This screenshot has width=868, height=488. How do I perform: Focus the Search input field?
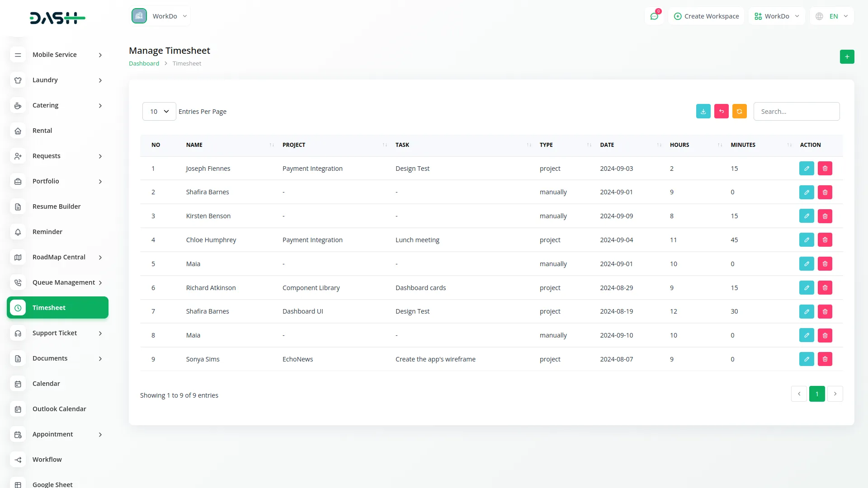point(797,111)
